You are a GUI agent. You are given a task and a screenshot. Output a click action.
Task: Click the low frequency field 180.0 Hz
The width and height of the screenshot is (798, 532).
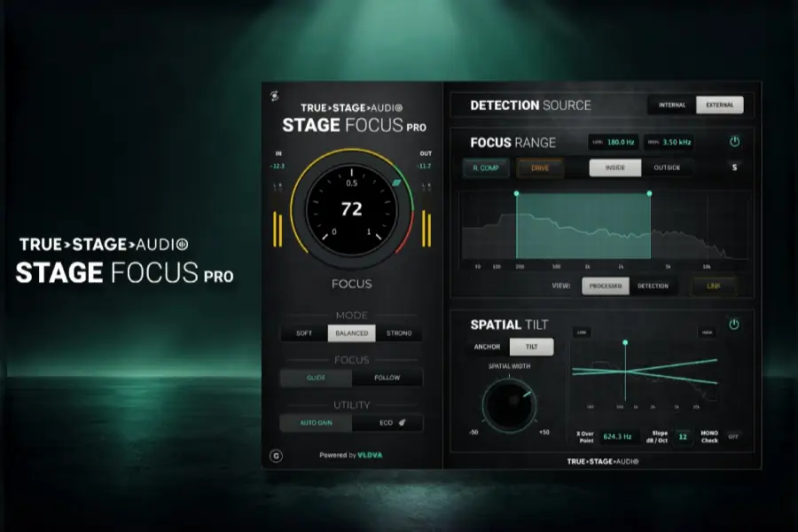614,142
